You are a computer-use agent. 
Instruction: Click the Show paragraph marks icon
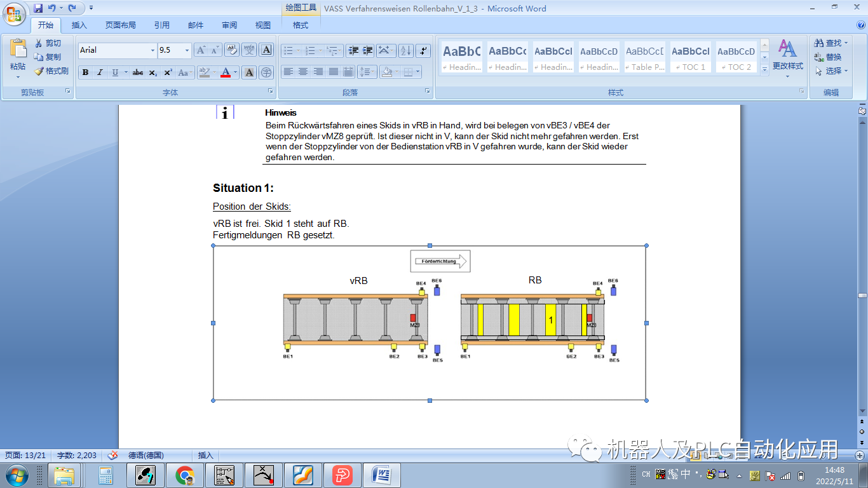coord(424,50)
